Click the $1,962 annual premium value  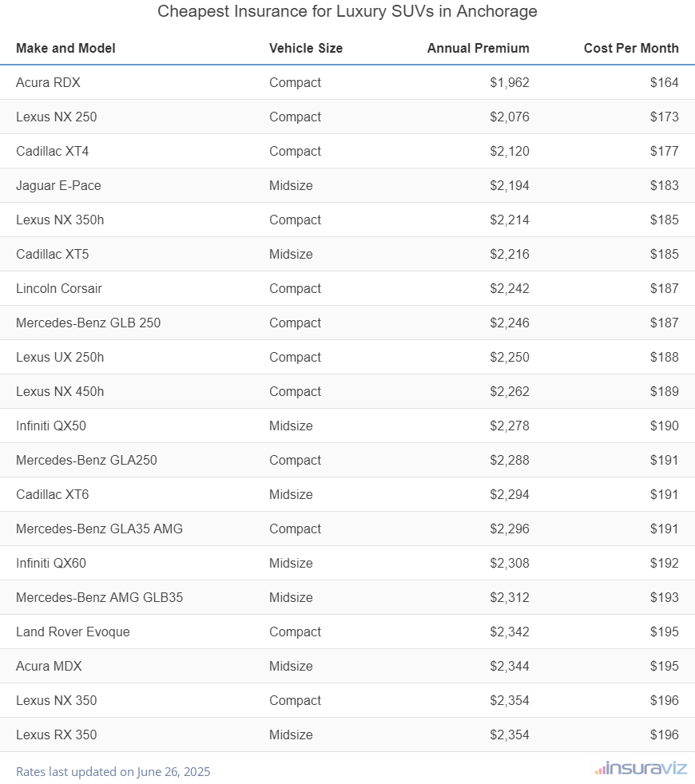click(x=510, y=82)
